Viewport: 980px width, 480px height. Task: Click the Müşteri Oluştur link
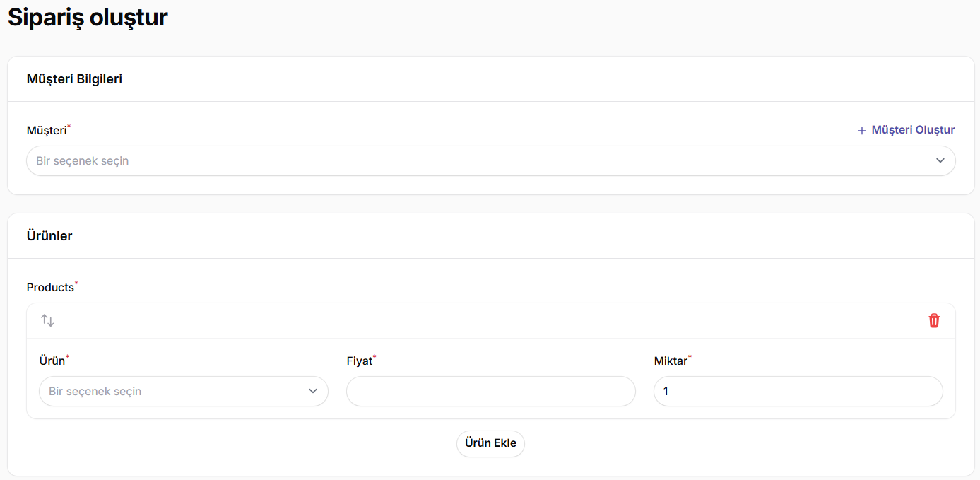click(x=906, y=130)
